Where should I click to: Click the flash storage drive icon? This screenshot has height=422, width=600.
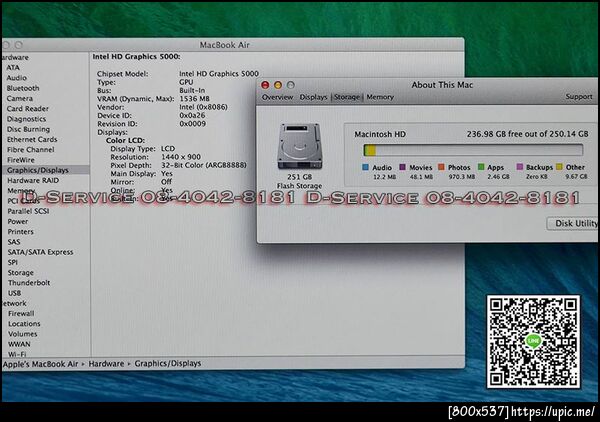300,146
